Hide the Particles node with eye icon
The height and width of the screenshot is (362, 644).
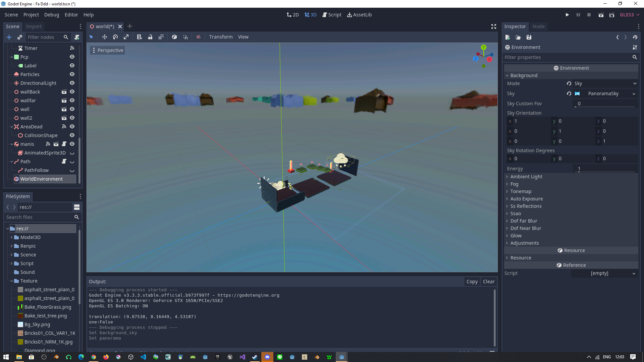[x=72, y=74]
